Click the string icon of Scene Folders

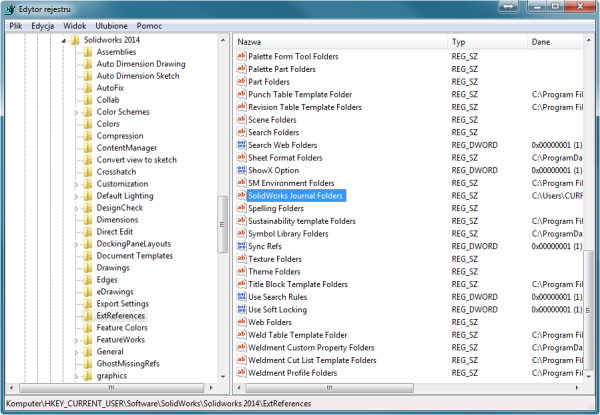click(241, 119)
